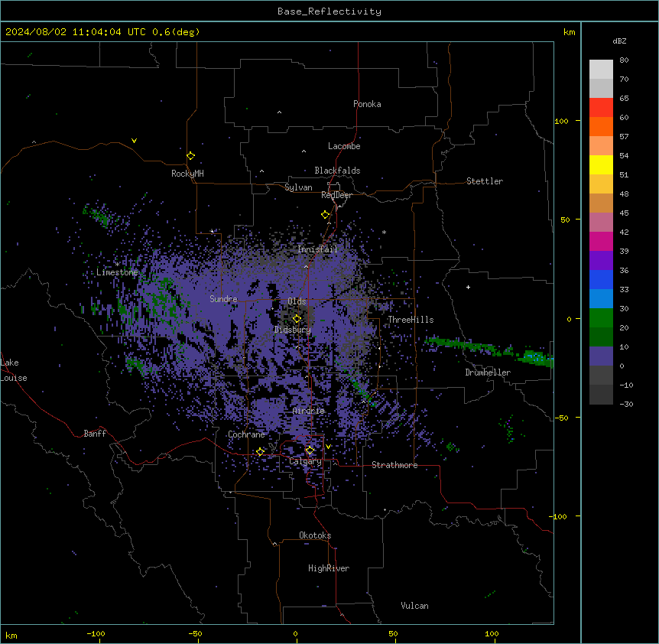Click the Blackfalds label
The width and height of the screenshot is (659, 644).
click(x=337, y=171)
